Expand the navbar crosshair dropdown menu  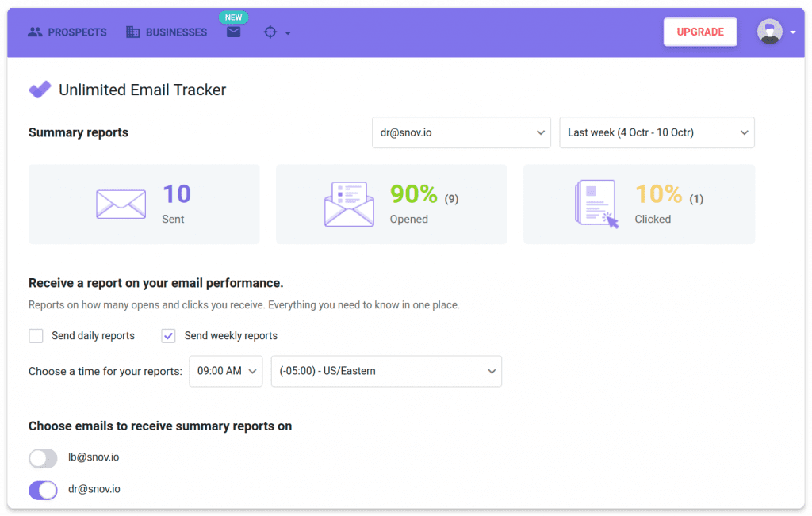click(287, 33)
